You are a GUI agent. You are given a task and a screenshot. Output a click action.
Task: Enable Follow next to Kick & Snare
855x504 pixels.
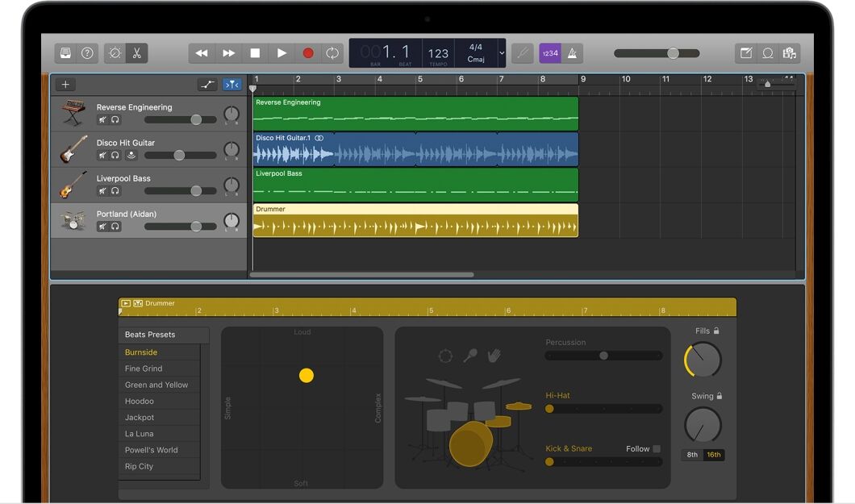656,448
